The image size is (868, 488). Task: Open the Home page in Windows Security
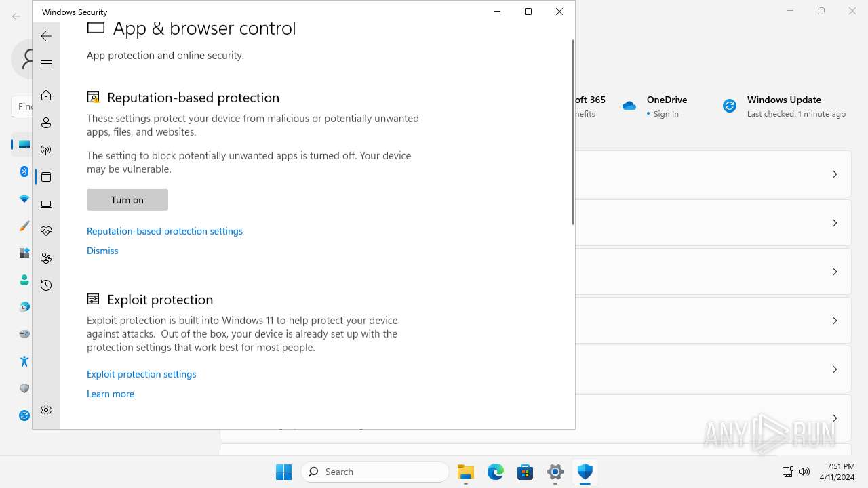click(x=46, y=96)
